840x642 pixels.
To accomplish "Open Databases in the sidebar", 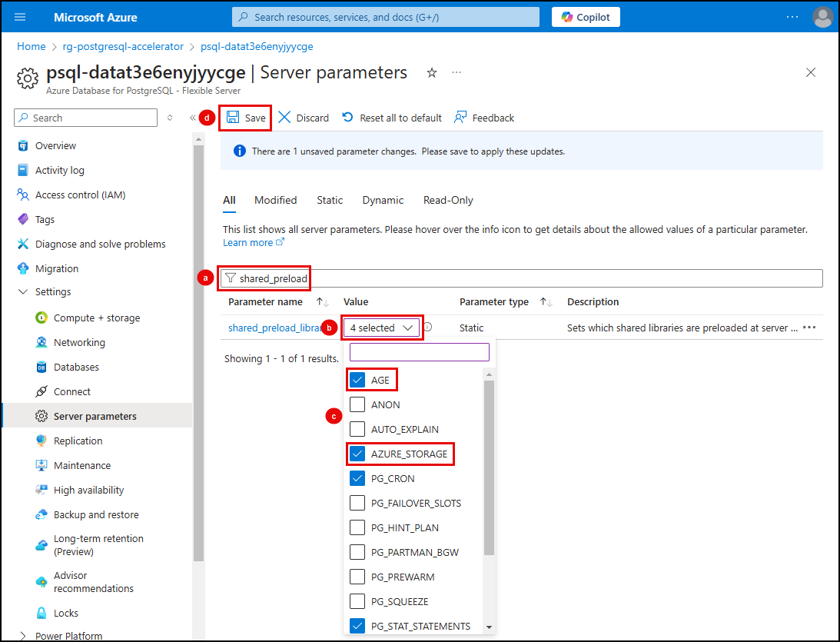I will tap(76, 367).
